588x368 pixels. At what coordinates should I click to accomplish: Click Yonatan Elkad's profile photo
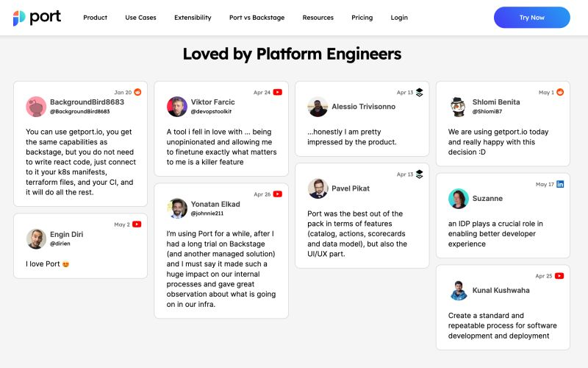click(x=177, y=208)
